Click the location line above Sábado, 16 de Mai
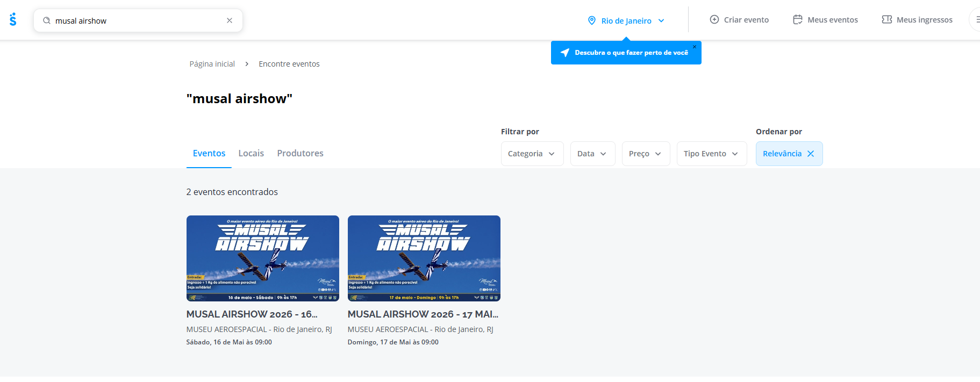 pyautogui.click(x=259, y=329)
